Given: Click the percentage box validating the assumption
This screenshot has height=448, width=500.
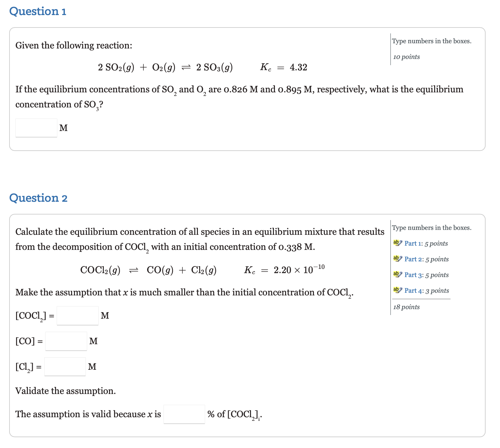Looking at the screenshot, I should [184, 414].
